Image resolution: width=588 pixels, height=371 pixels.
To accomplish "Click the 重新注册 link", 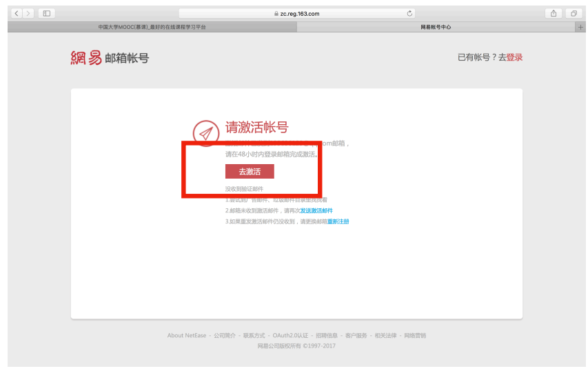I will 338,221.
